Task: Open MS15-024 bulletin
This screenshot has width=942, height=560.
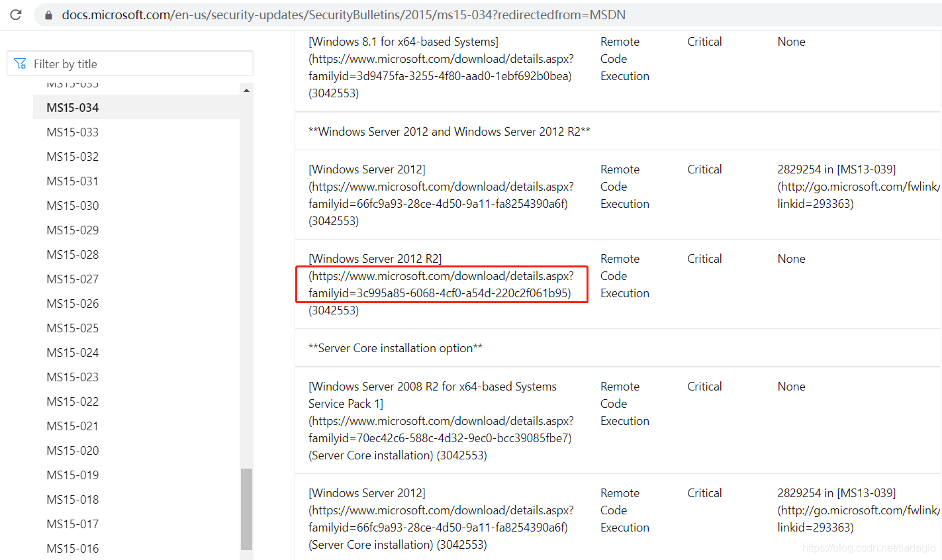Action: (x=72, y=352)
